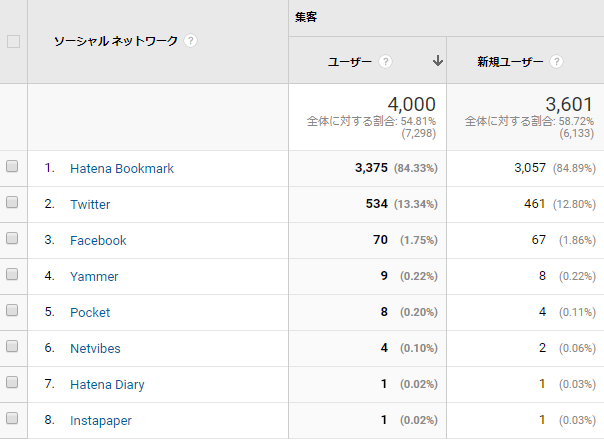
Task: Open the Twitter network link
Action: 90,204
